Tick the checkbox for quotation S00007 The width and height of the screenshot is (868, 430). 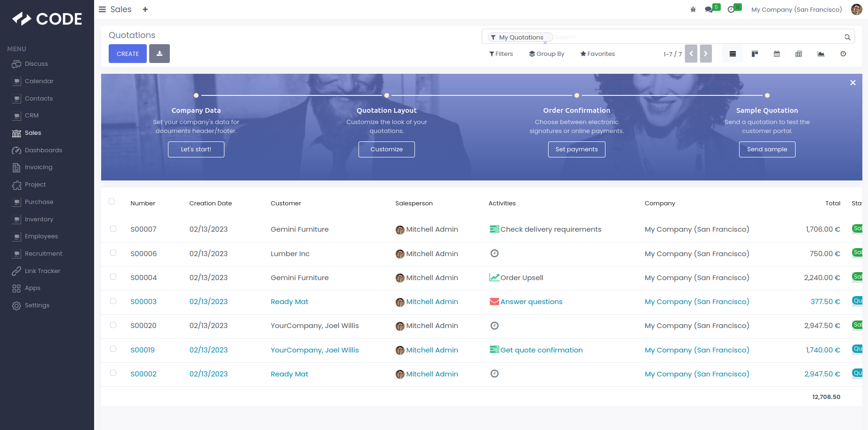(113, 229)
